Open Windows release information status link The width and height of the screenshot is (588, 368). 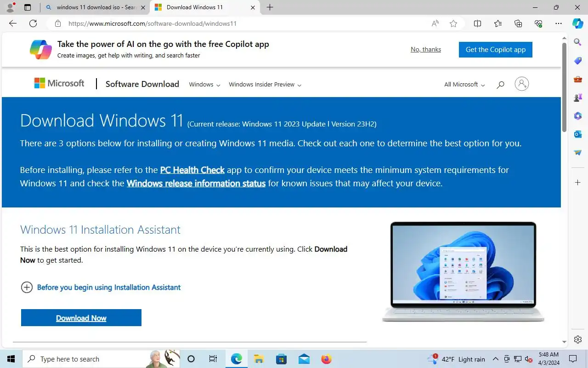tap(196, 183)
